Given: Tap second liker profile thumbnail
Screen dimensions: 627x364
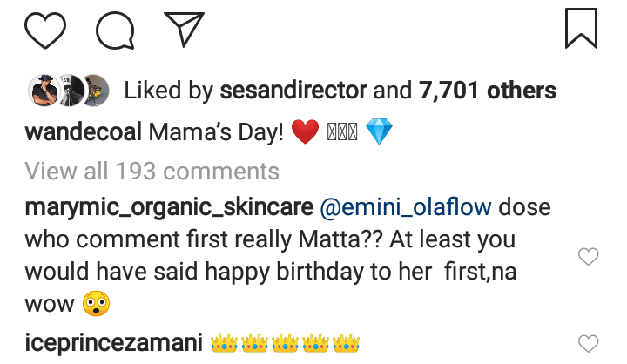Looking at the screenshot, I should [x=68, y=90].
